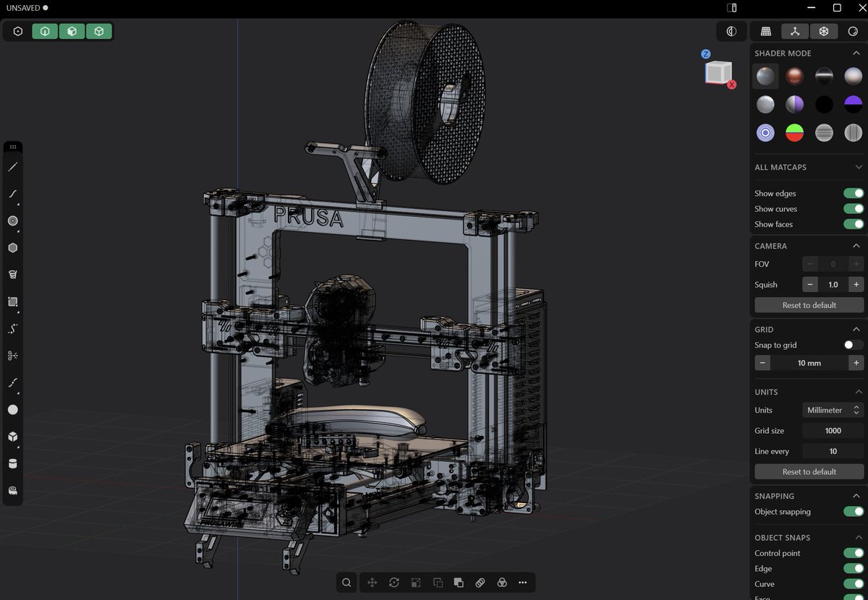Image resolution: width=868 pixels, height=600 pixels.
Task: Select the Polygon hexagon tool
Action: click(x=13, y=248)
